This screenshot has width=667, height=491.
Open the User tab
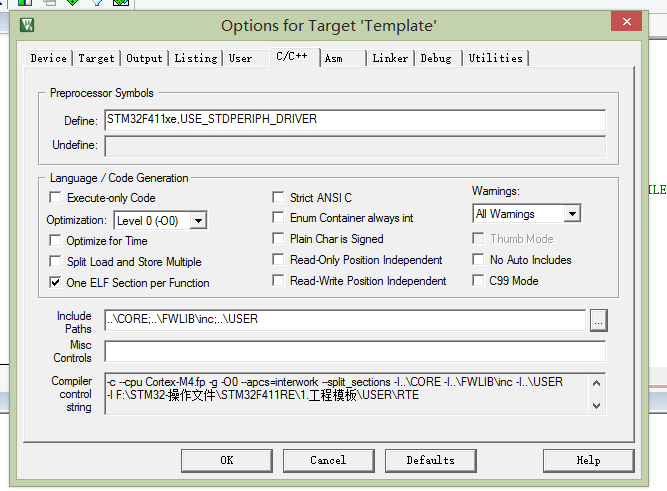point(240,58)
